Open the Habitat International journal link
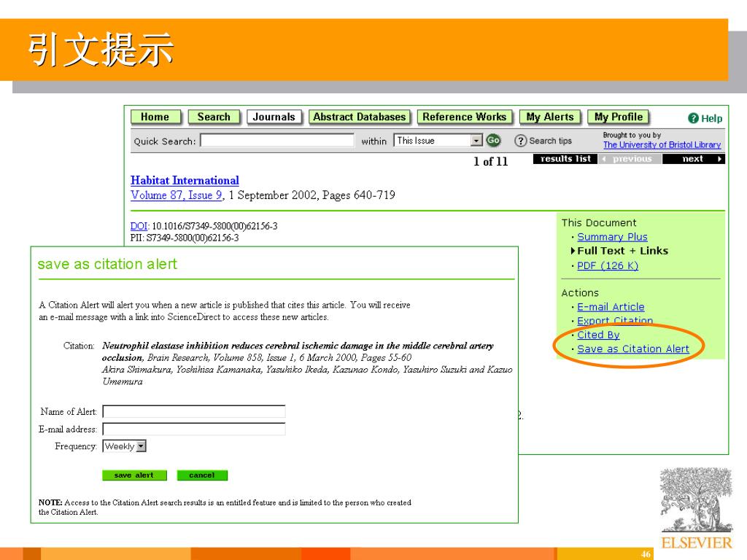 (x=185, y=181)
